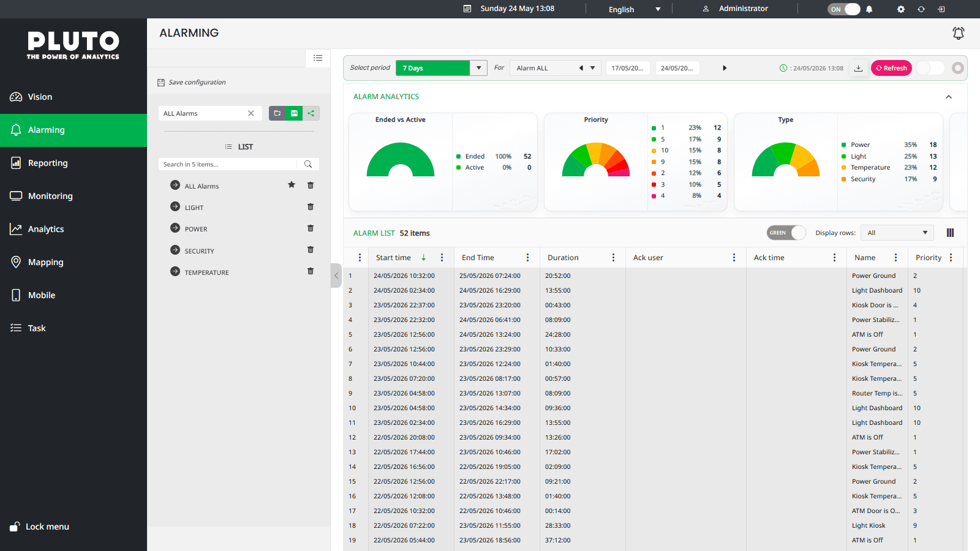Open the Display rows All dropdown

(x=897, y=233)
